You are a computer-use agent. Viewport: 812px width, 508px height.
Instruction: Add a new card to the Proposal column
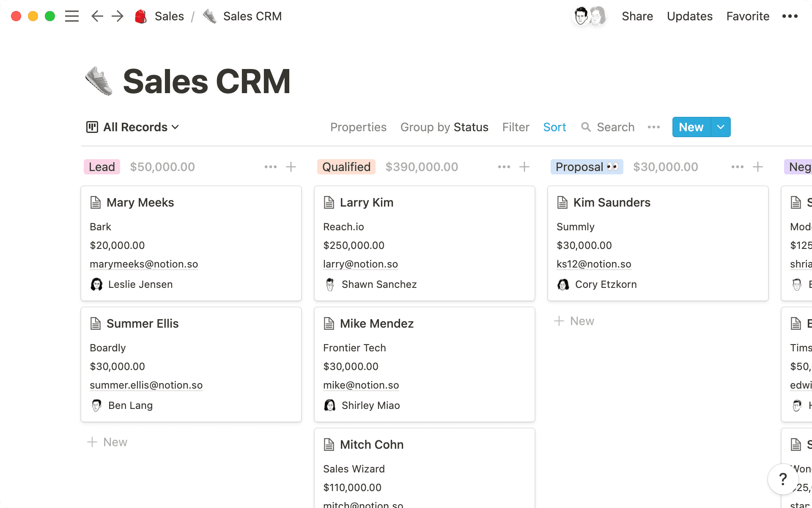[x=574, y=321]
